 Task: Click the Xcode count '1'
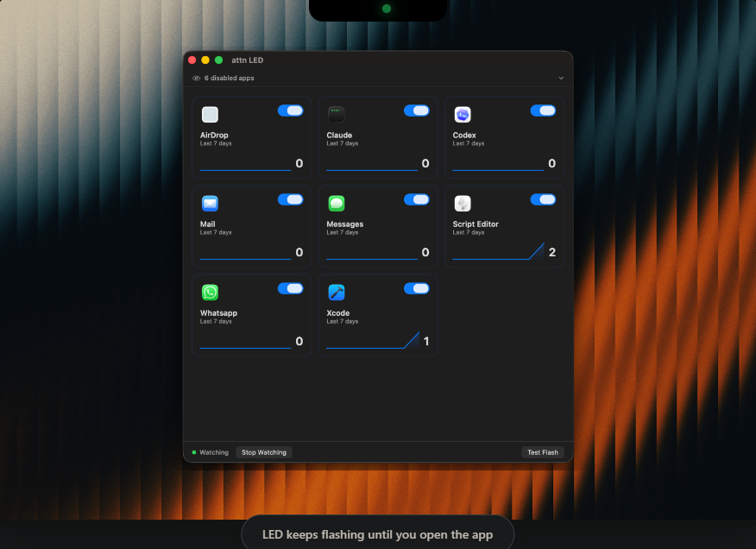(x=426, y=341)
